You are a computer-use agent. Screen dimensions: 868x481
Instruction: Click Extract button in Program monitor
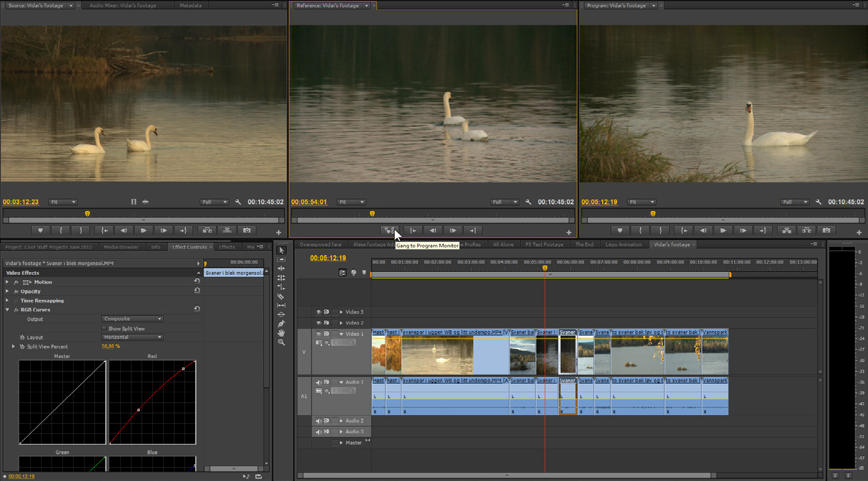pyautogui.click(x=806, y=230)
